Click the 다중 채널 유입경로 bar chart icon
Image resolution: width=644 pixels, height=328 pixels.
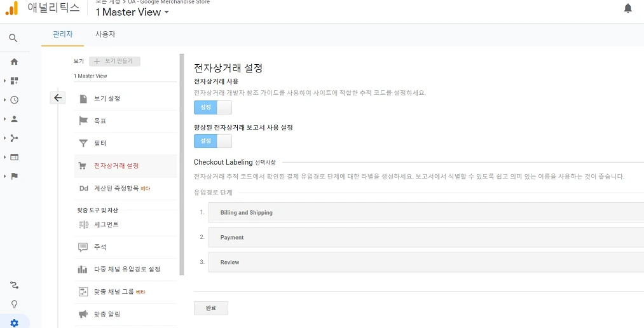[83, 270]
